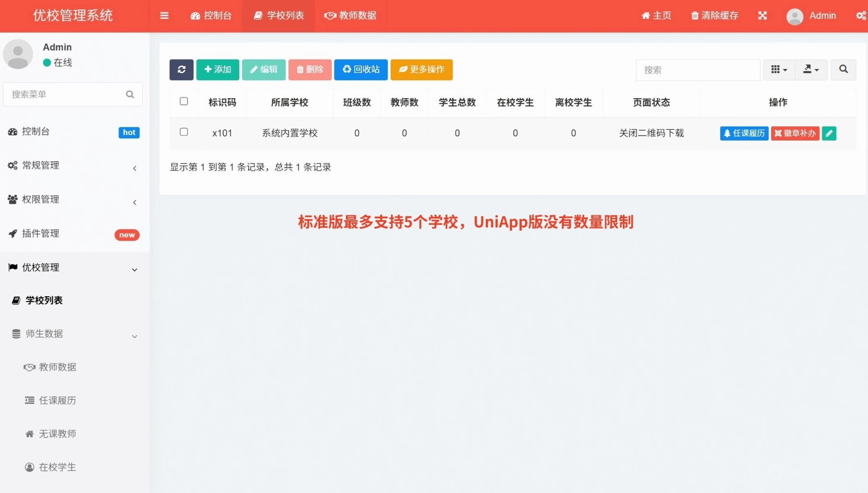This screenshot has width=868, height=493.
Task: Open the column visibility dropdown
Action: (778, 69)
